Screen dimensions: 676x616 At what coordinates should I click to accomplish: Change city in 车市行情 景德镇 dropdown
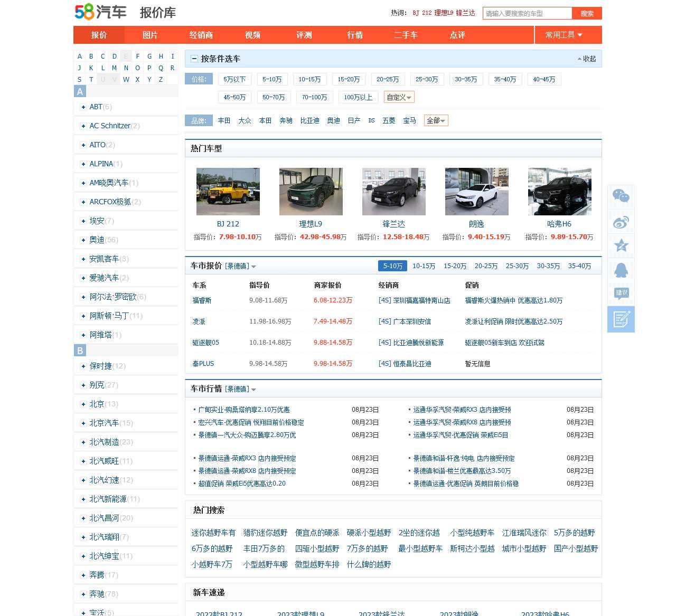click(240, 389)
